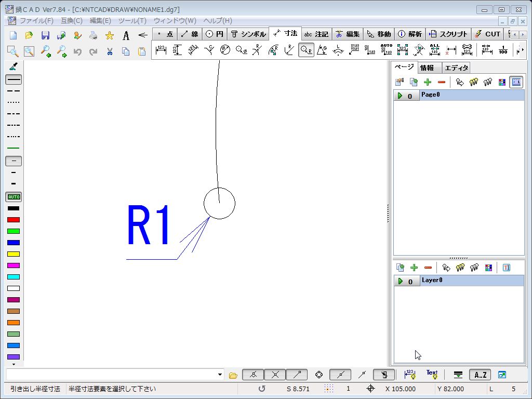The height and width of the screenshot is (399, 532).
Task: Open an existing drawing file
Action: click(29, 35)
